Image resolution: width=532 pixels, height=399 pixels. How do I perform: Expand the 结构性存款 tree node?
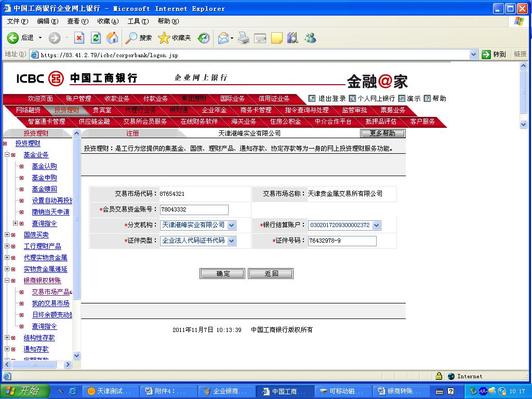pos(7,338)
